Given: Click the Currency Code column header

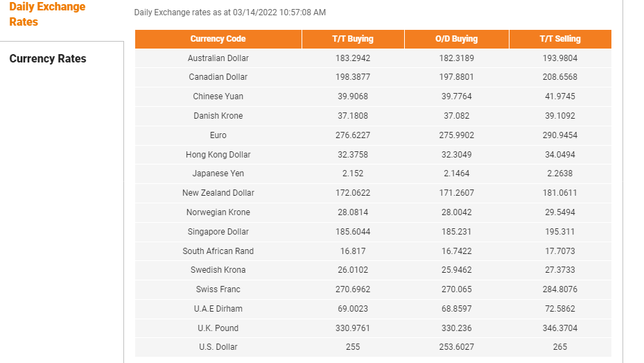Looking at the screenshot, I should (218, 39).
